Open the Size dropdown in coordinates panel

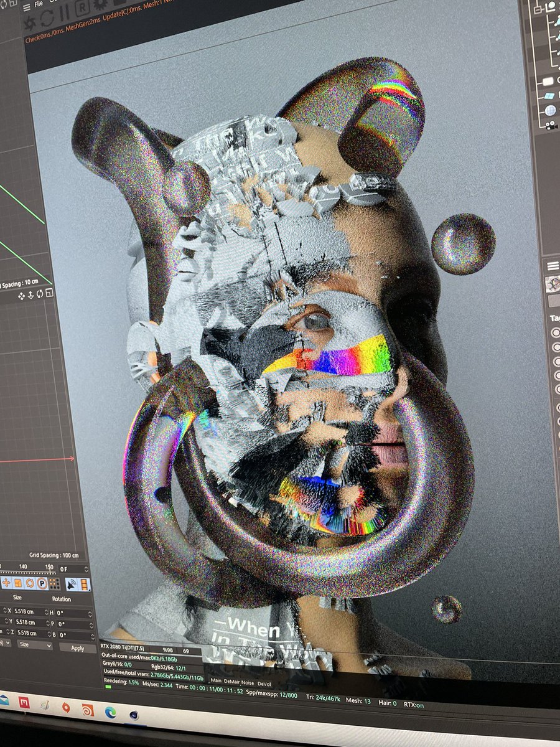point(35,644)
